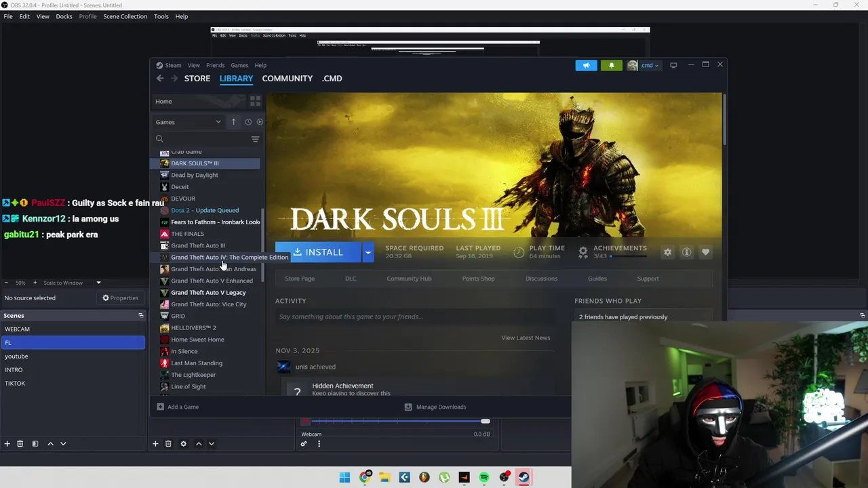The height and width of the screenshot is (488, 868).
Task: Add Dark Souls III to favorites heart
Action: click(705, 252)
